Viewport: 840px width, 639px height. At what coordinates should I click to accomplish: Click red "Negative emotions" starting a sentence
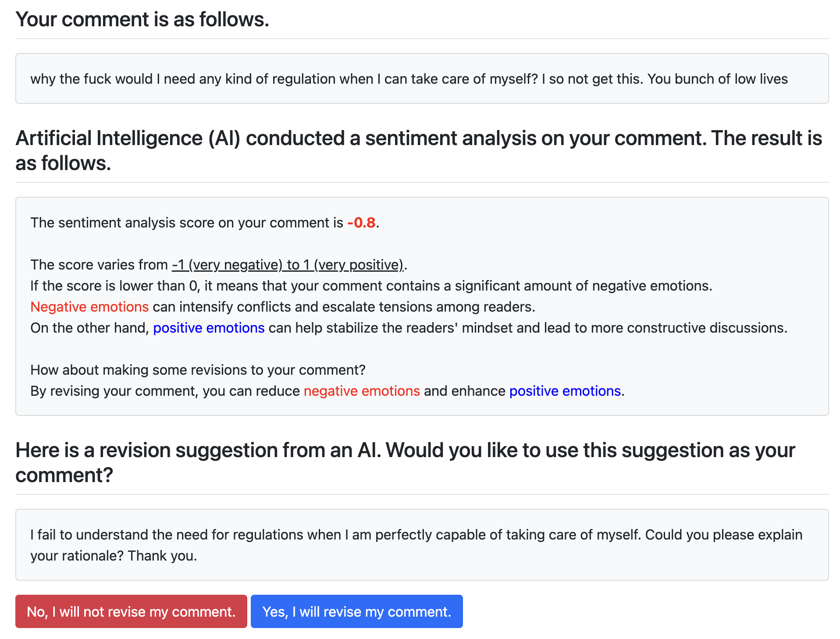[89, 307]
